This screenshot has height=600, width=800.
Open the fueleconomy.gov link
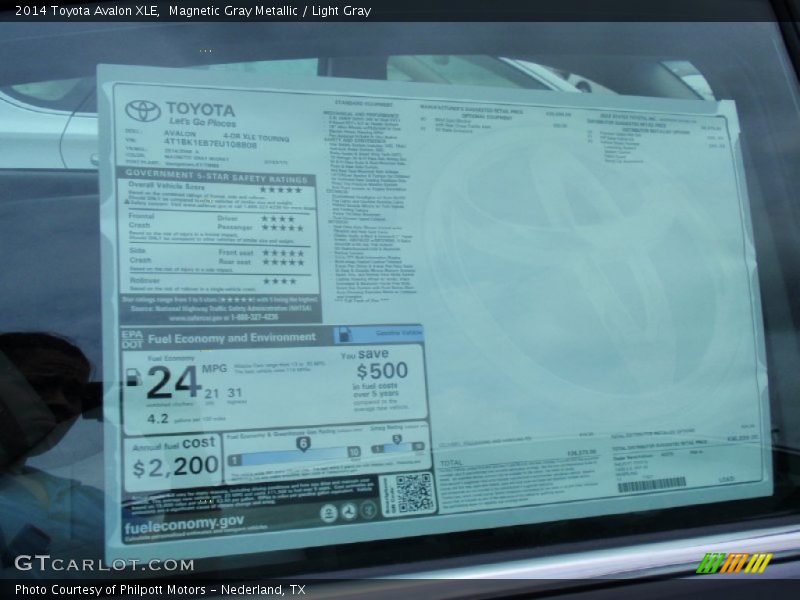tap(184, 520)
